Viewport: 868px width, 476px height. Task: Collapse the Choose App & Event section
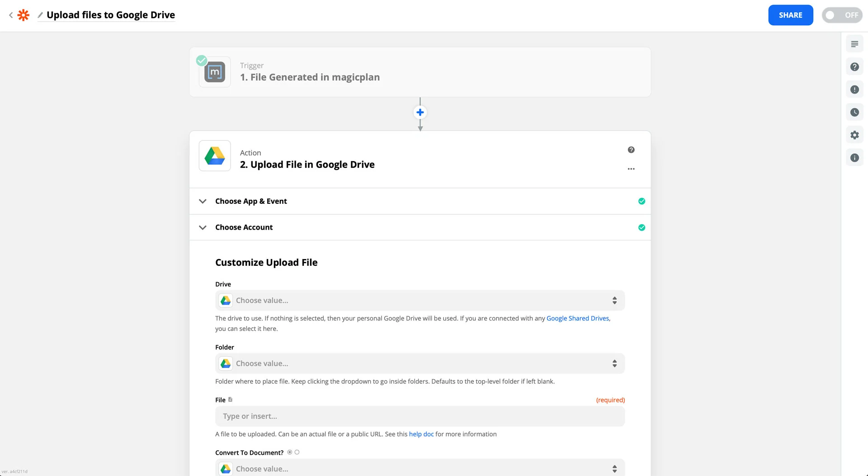(203, 201)
